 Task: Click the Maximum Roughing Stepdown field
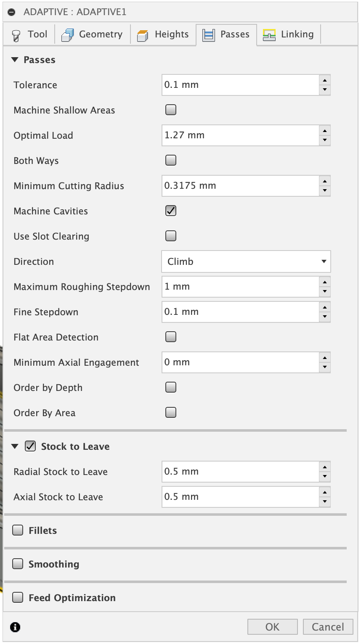[240, 287]
